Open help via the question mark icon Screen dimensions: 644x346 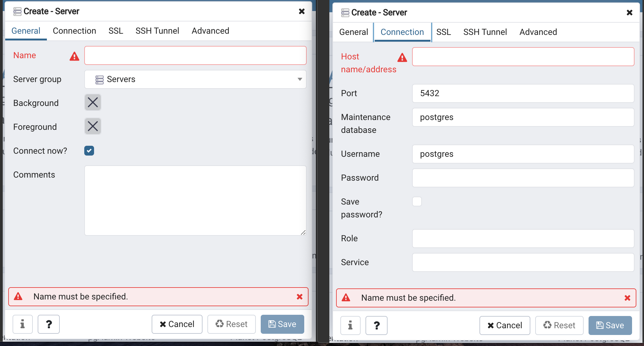(x=48, y=324)
